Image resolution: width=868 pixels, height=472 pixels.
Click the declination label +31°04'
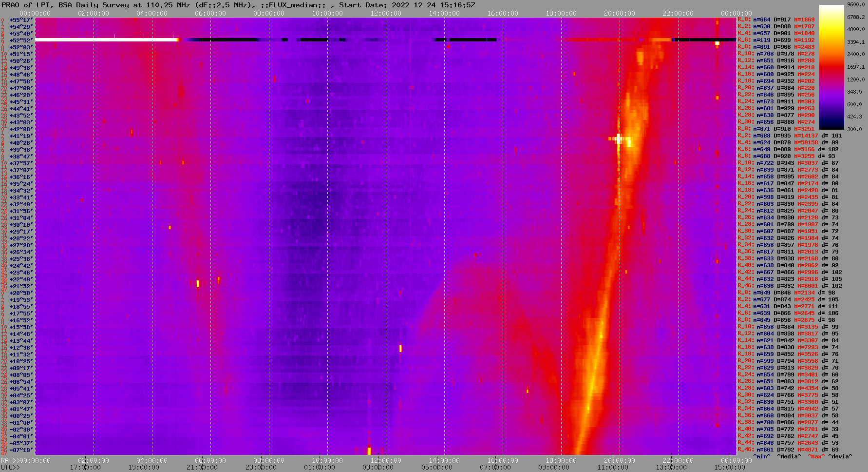pos(21,218)
